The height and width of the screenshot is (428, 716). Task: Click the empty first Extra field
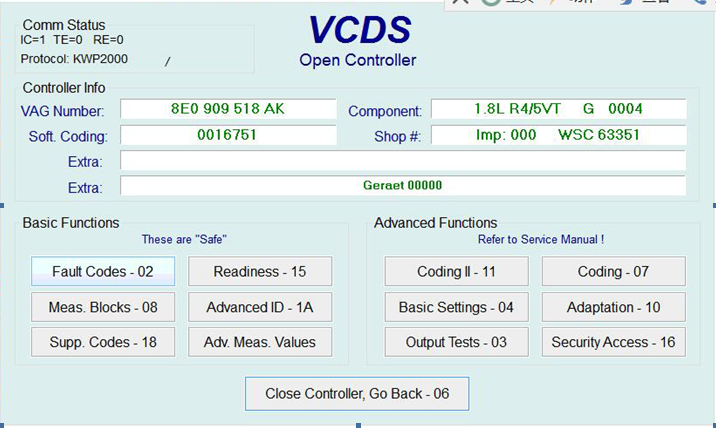[x=403, y=161]
